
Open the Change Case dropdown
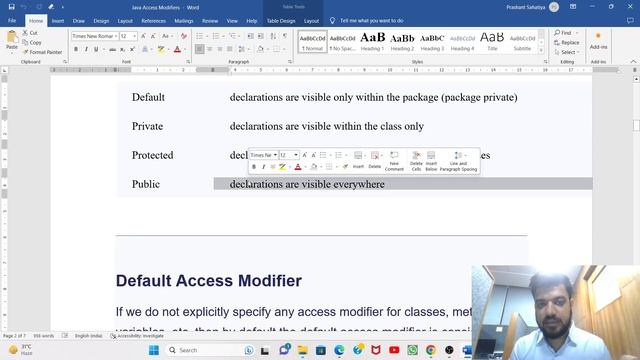coord(167,36)
